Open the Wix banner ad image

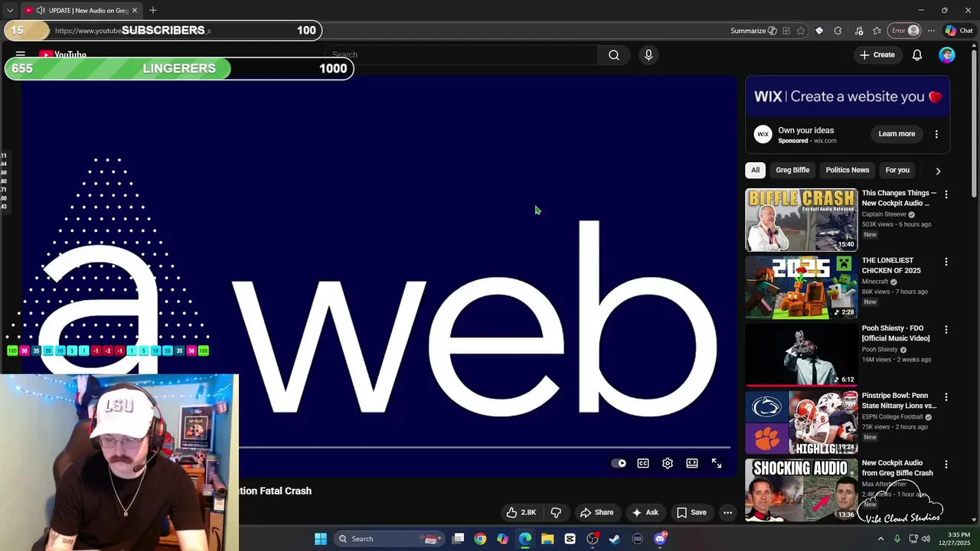tap(848, 96)
